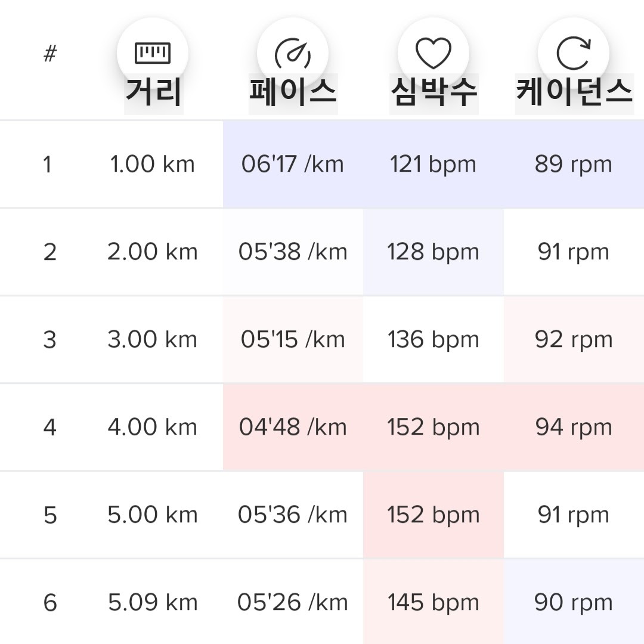Tap the heart rate heart icon
This screenshot has width=644, height=644.
[x=434, y=54]
